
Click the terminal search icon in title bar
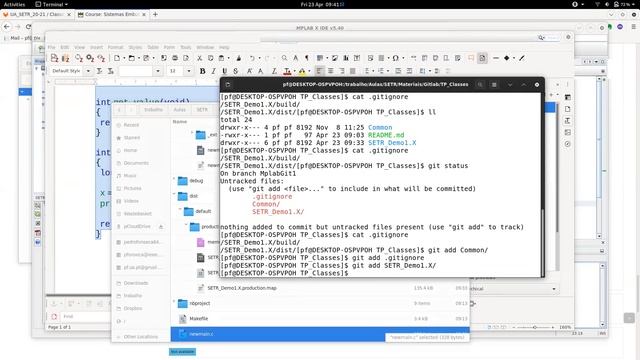tap(480, 84)
